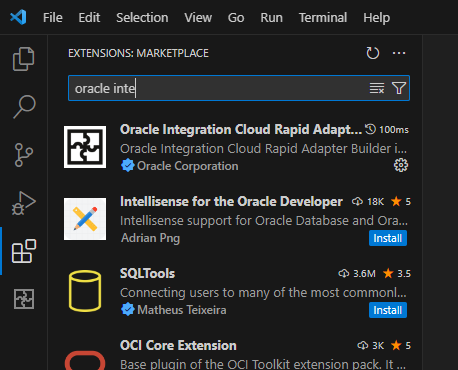The height and width of the screenshot is (370, 458).
Task: Select the Extensions view icon
Action: coord(24,251)
